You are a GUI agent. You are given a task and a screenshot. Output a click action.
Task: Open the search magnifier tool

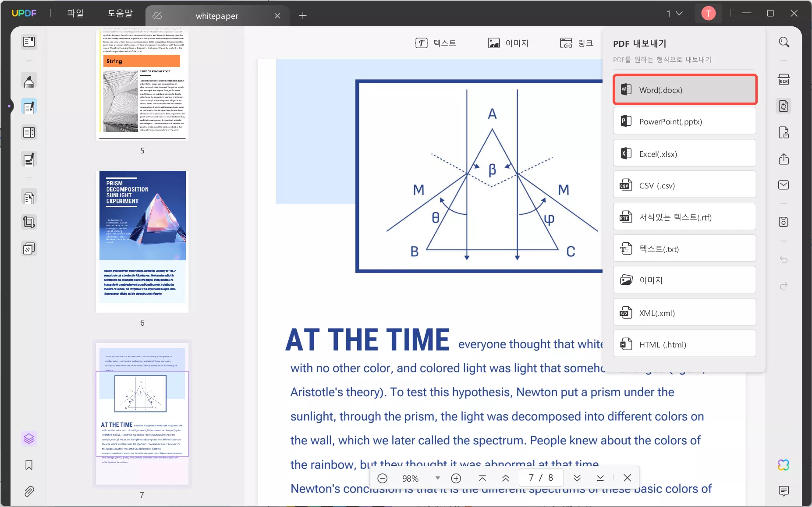pos(784,42)
